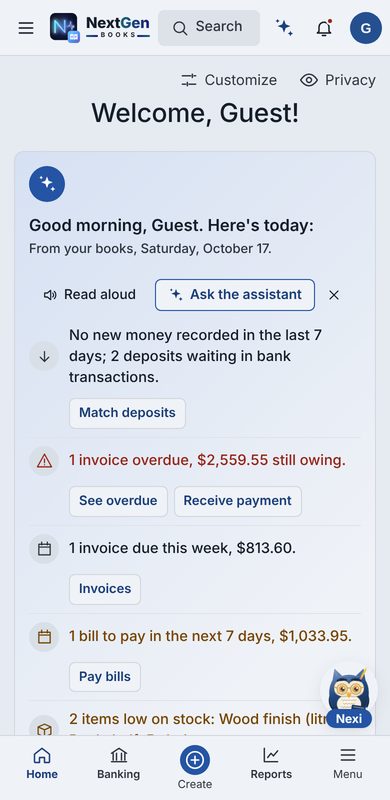Open the AI sparkles assistant in header
The image size is (390, 800).
(284, 28)
